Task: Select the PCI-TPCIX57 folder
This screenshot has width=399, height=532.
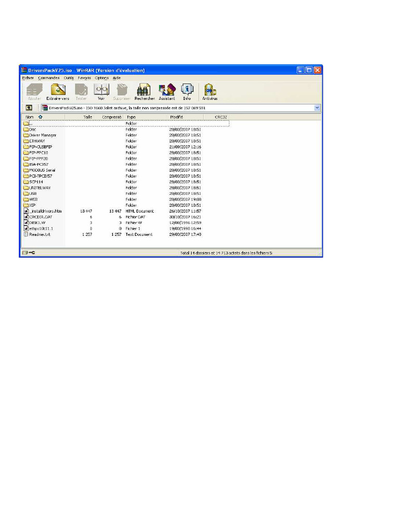Action: click(37, 176)
